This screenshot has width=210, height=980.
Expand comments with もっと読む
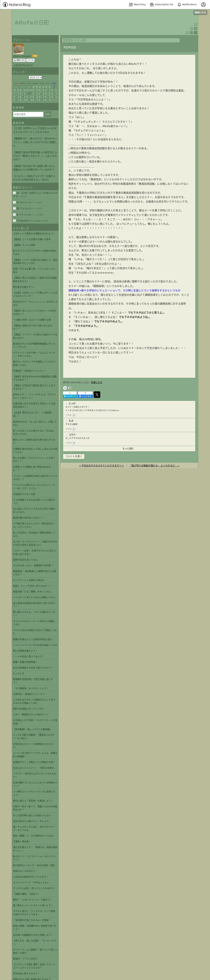(x=129, y=449)
